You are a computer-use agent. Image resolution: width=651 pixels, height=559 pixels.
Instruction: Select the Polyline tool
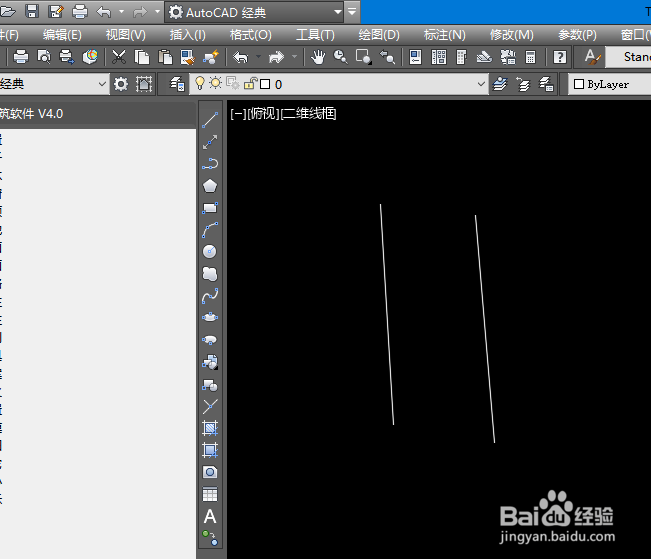coord(210,164)
